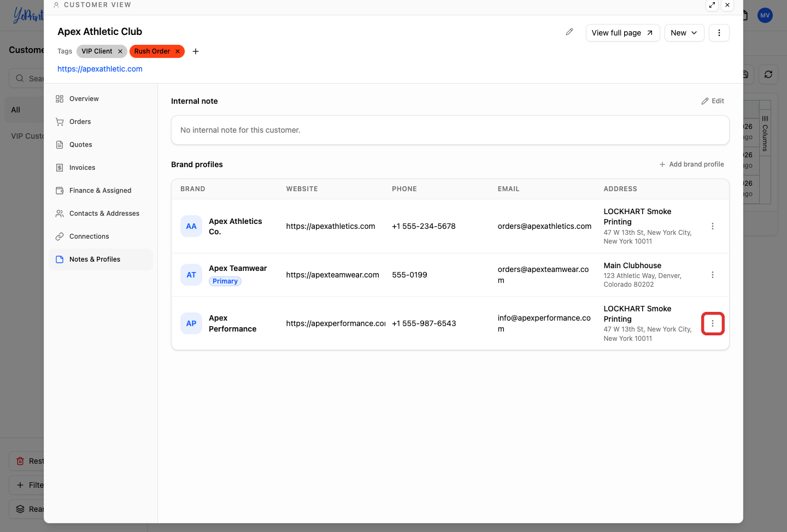Click the internal note text box
787x532 pixels.
pos(450,130)
